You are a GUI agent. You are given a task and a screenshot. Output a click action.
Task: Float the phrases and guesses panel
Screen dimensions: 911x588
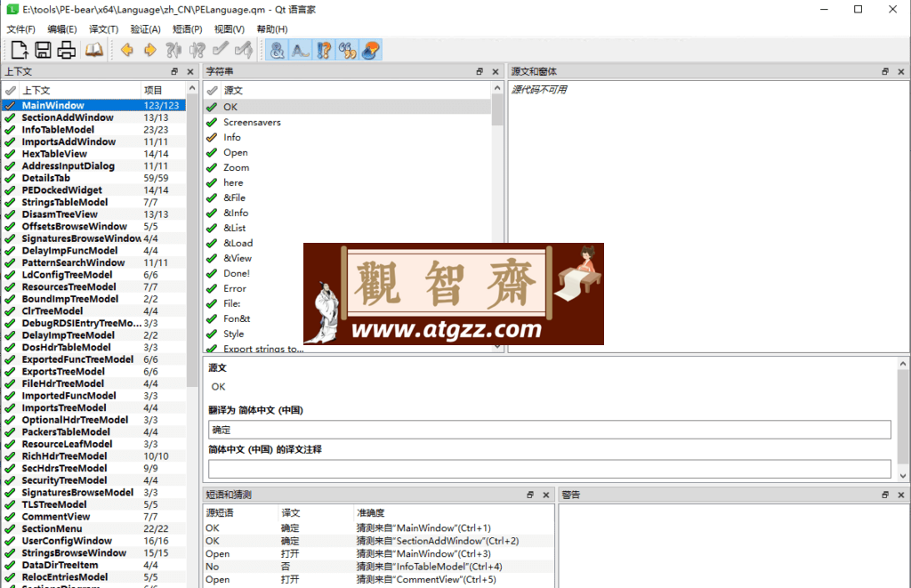coord(530,495)
